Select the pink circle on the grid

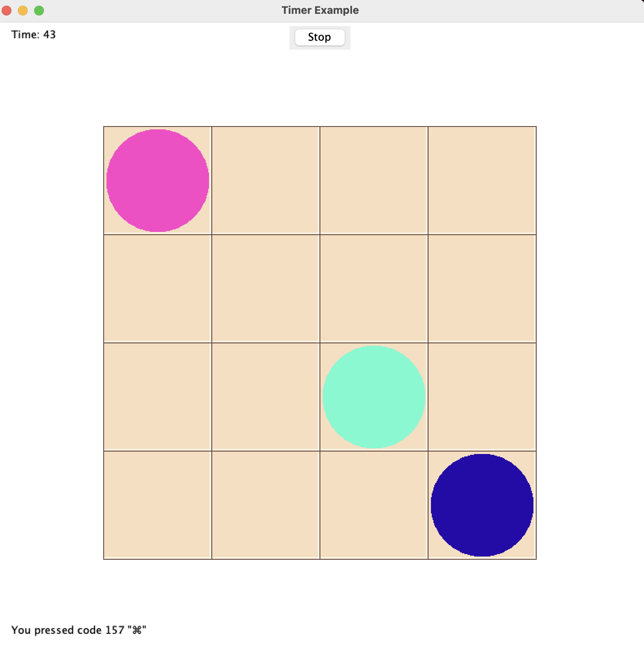(158, 181)
